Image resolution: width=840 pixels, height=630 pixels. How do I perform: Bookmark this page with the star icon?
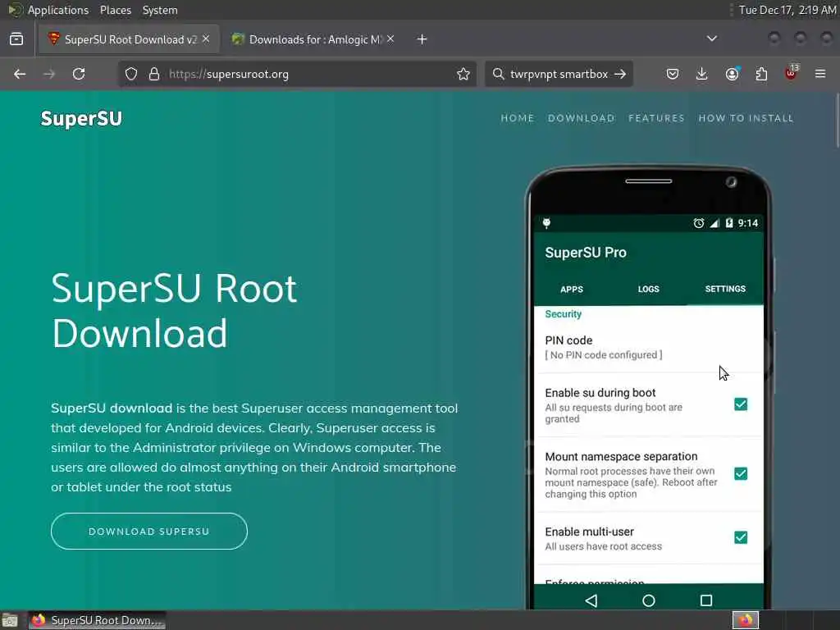[463, 74]
